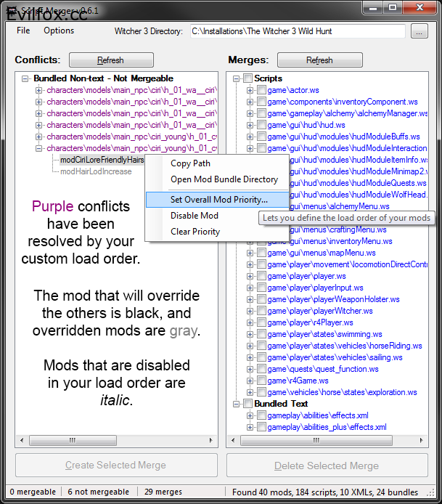This screenshot has height=504, width=442.
Task: Check the Scripts group checkbox
Action: (247, 78)
